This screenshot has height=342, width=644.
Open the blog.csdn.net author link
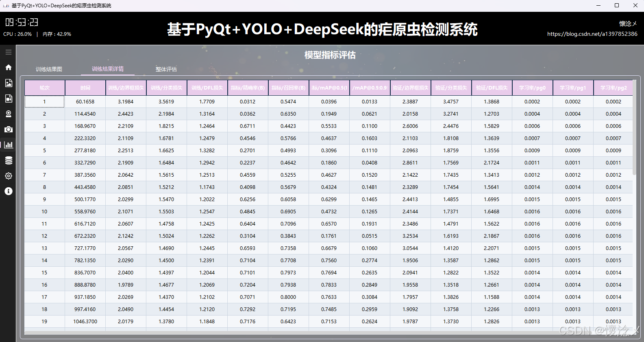pyautogui.click(x=592, y=34)
